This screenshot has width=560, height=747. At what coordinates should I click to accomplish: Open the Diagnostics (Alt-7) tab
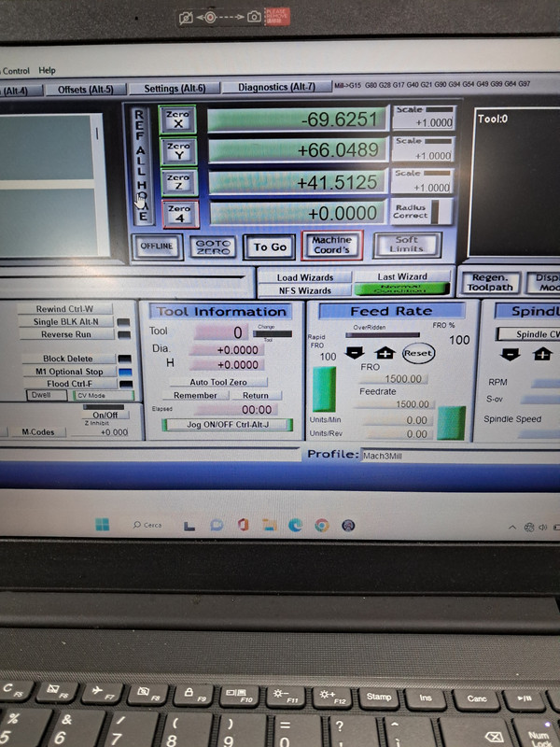(x=276, y=87)
